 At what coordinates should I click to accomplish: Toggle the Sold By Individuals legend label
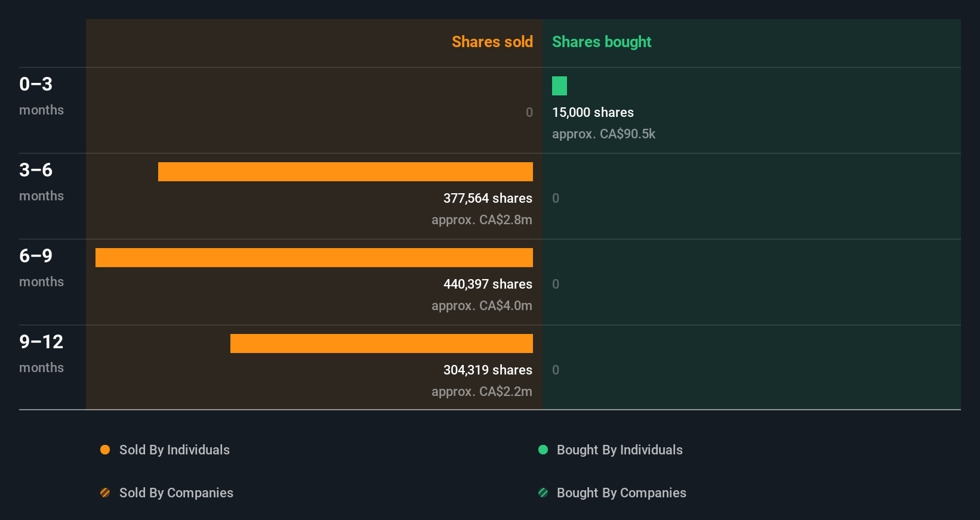pos(174,450)
